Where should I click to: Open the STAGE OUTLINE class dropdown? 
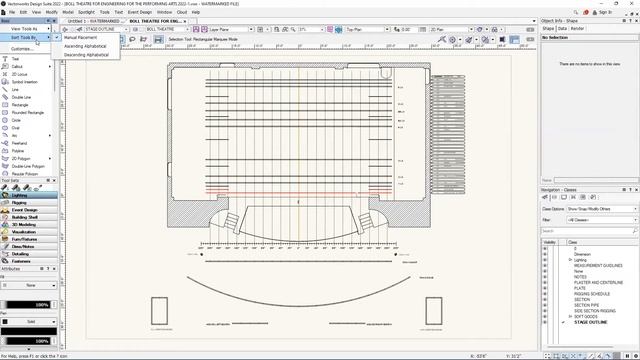point(106,29)
